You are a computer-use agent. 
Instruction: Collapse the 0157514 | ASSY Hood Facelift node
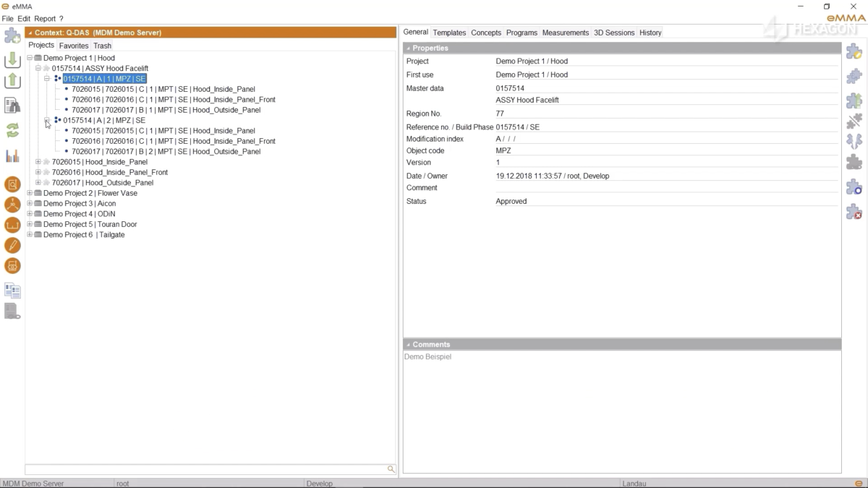(38, 68)
